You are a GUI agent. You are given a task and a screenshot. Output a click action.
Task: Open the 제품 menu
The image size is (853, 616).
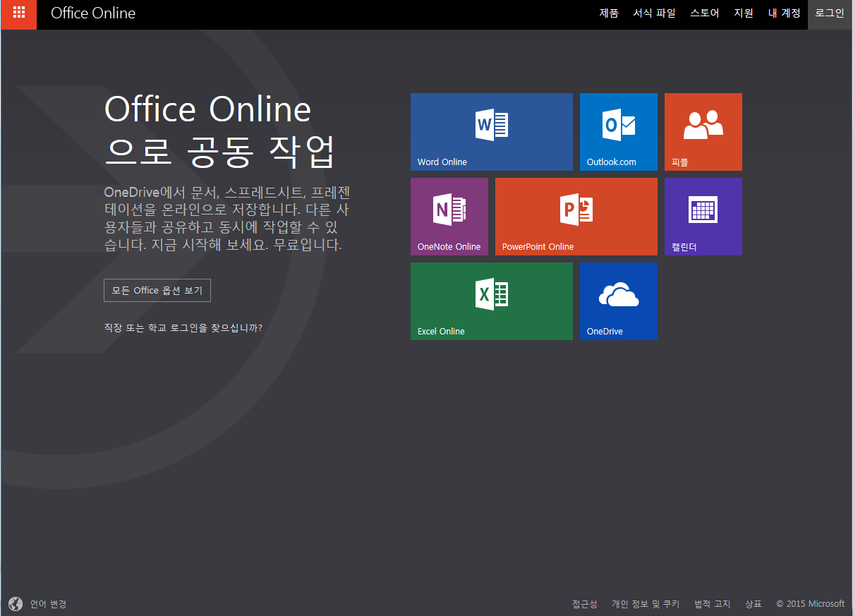tap(609, 13)
